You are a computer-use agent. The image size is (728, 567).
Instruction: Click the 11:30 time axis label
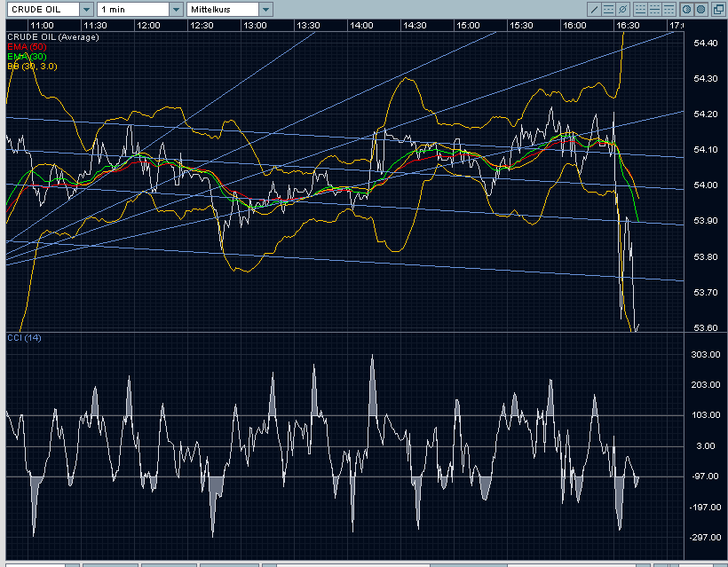click(x=95, y=26)
